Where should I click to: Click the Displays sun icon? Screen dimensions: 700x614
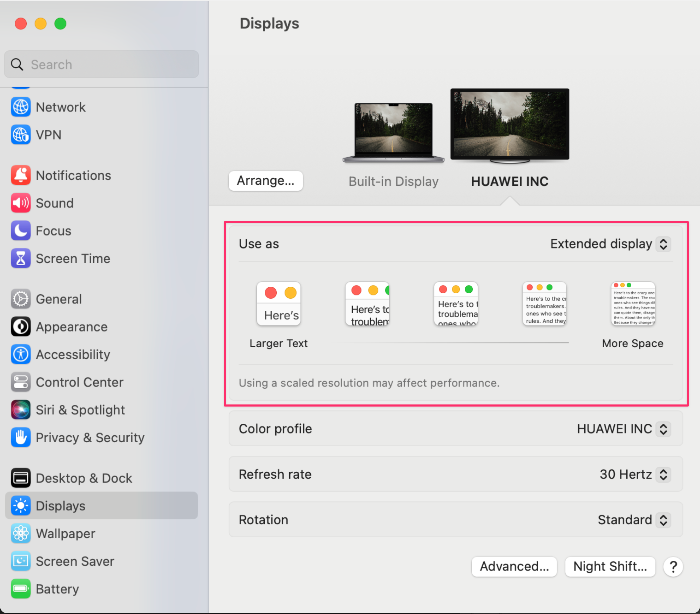coord(21,506)
